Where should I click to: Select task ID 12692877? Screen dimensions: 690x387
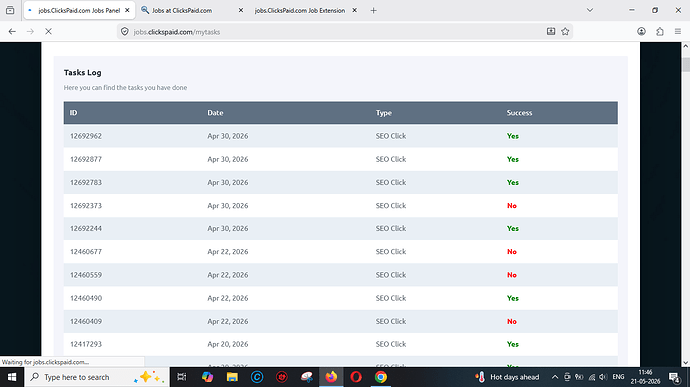[86, 159]
